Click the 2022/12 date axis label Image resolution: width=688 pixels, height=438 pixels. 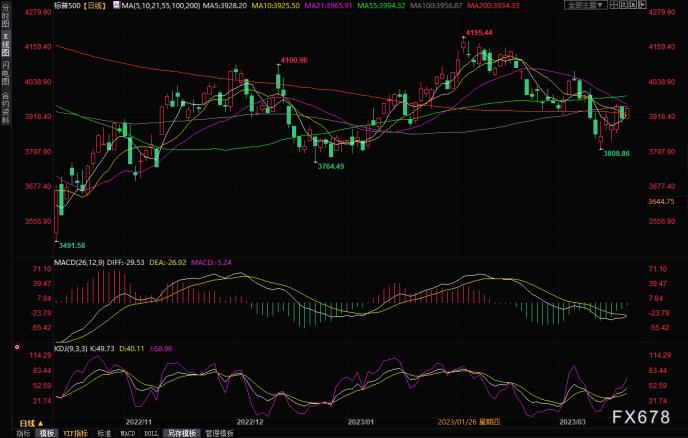click(x=250, y=422)
